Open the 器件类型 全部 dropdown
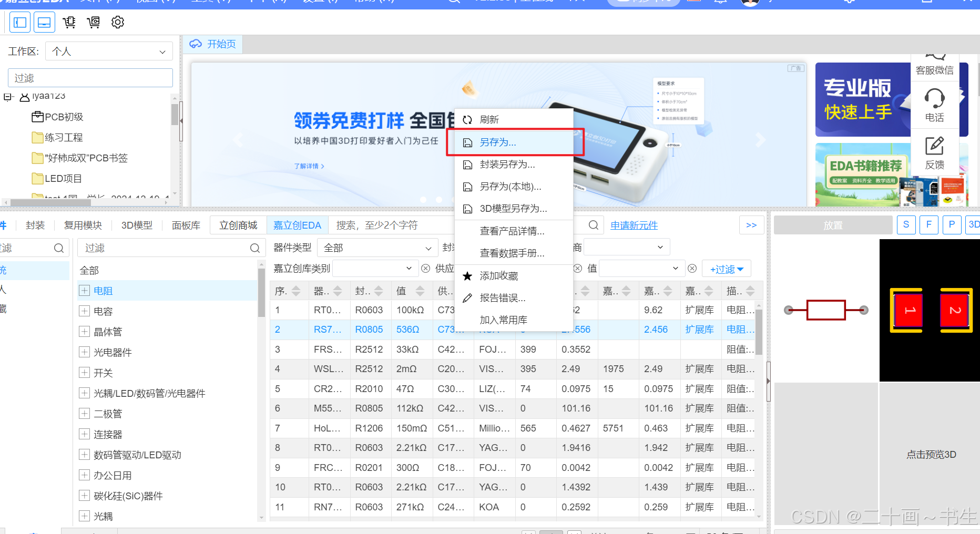 (377, 248)
